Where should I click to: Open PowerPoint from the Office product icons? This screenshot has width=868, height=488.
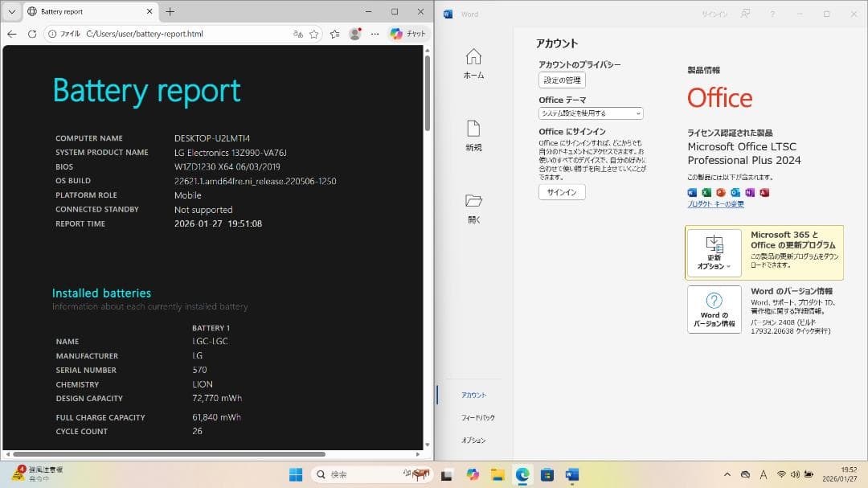[719, 193]
